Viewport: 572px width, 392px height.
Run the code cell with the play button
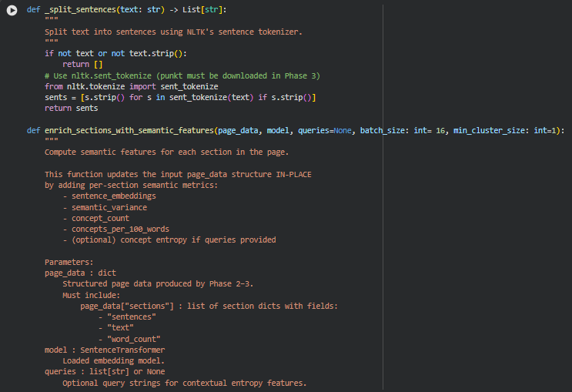tap(12, 9)
